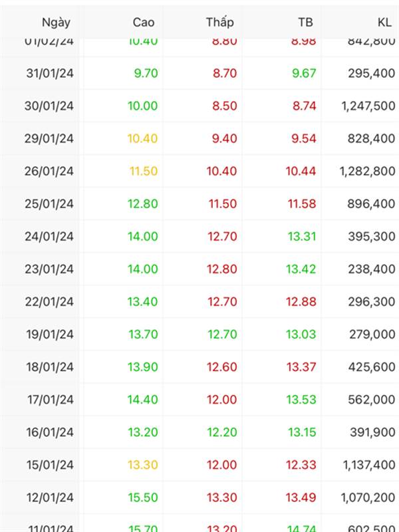Open the 31/01/24 date row
This screenshot has height=532, width=399.
pyautogui.click(x=199, y=73)
